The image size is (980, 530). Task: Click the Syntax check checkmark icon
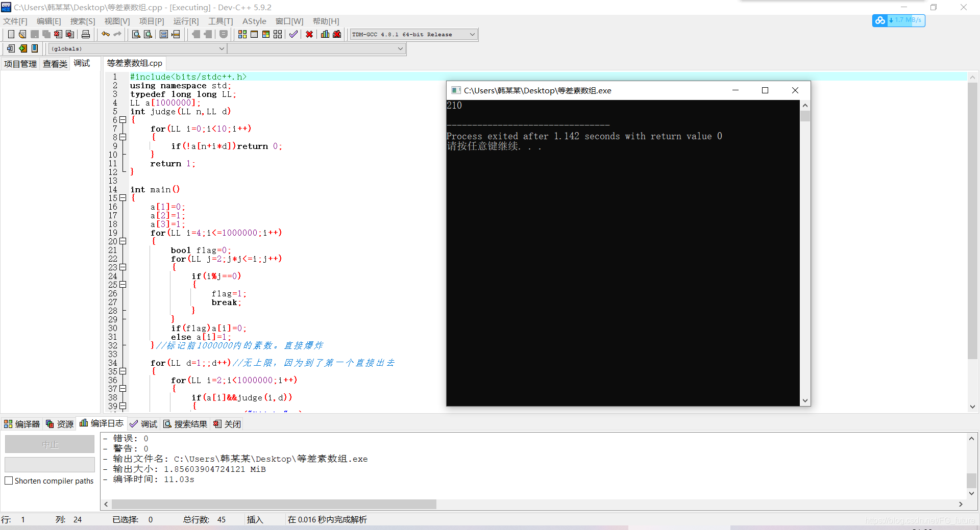pyautogui.click(x=293, y=34)
